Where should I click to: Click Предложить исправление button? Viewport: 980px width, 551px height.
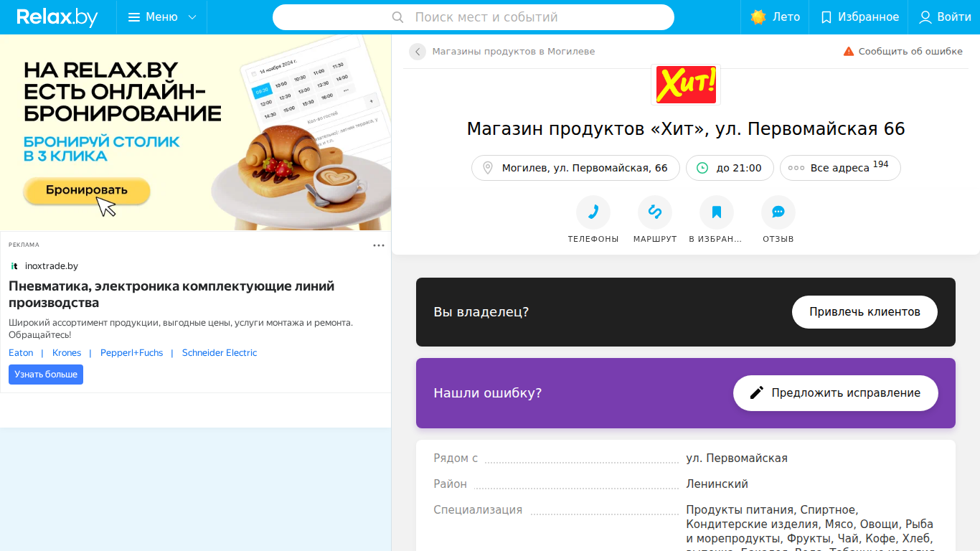836,393
